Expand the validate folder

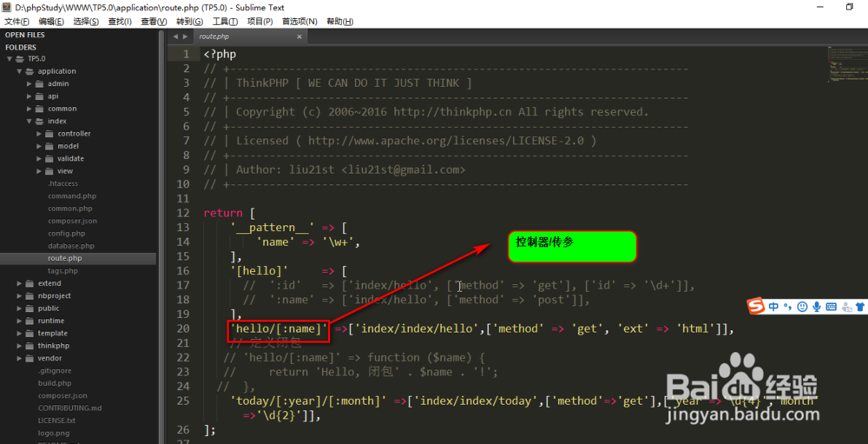point(39,158)
